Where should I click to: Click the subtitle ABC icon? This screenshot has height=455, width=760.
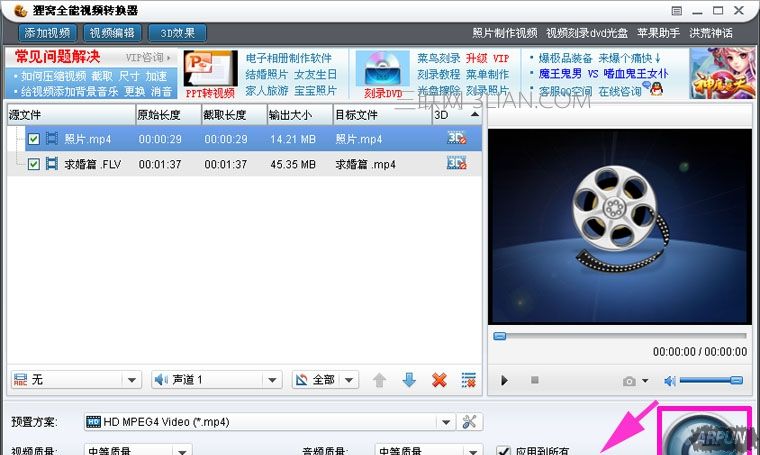(x=20, y=380)
